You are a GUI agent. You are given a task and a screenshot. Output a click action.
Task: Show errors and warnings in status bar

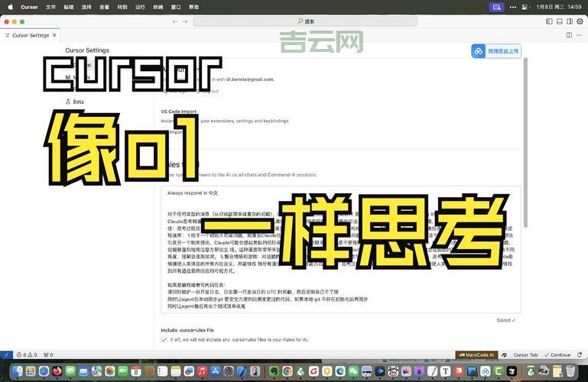[x=27, y=354]
